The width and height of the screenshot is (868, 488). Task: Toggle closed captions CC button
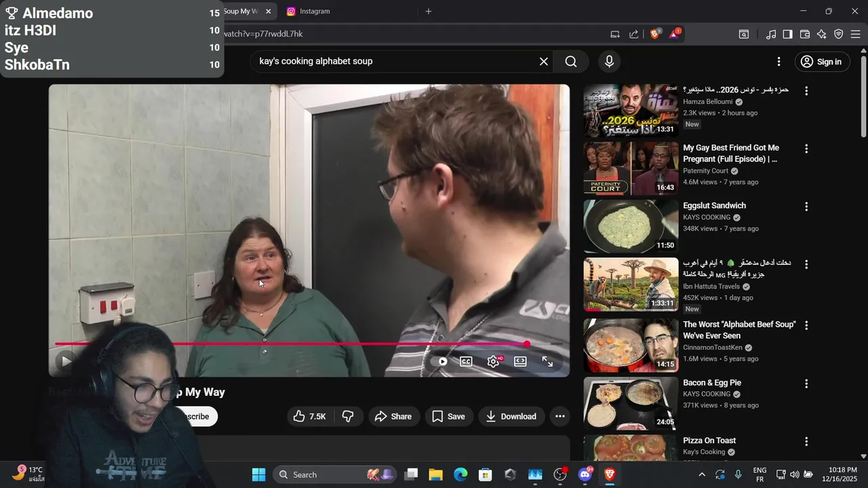[466, 361]
